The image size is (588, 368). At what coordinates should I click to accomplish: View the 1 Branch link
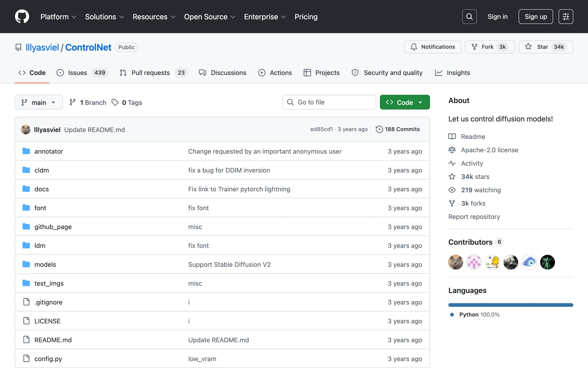point(88,103)
